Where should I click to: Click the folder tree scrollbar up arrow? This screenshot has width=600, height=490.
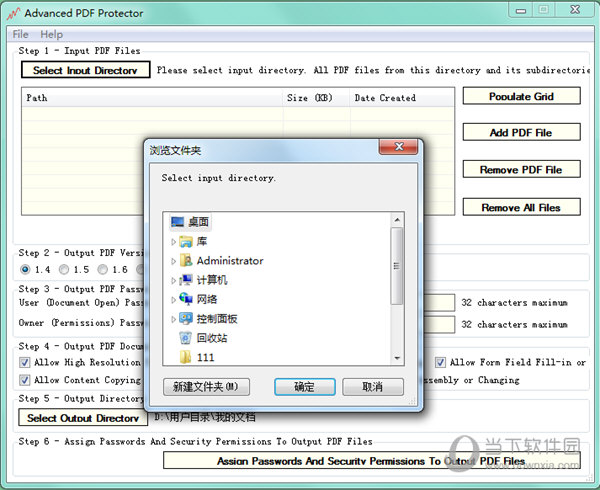(397, 220)
